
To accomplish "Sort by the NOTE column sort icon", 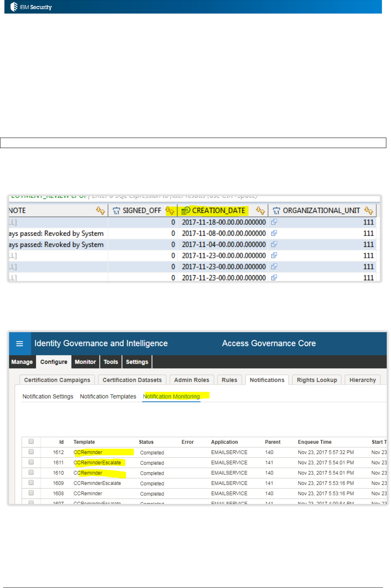I will point(100,210).
